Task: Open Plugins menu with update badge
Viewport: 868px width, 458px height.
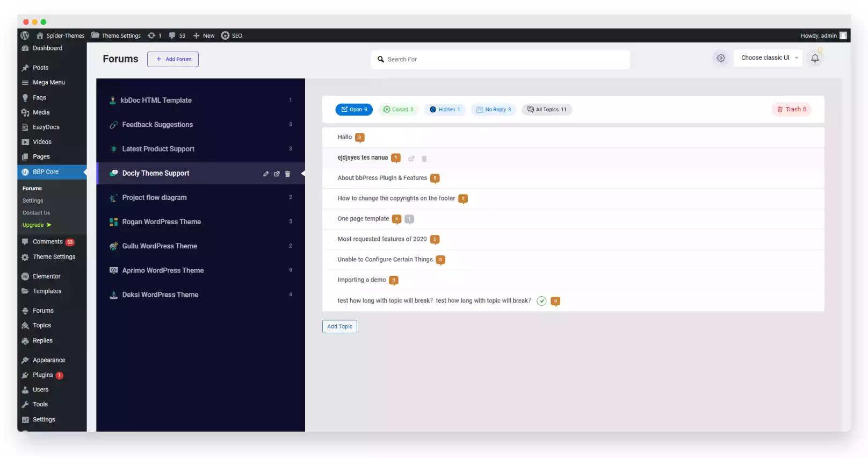Action: [x=43, y=375]
